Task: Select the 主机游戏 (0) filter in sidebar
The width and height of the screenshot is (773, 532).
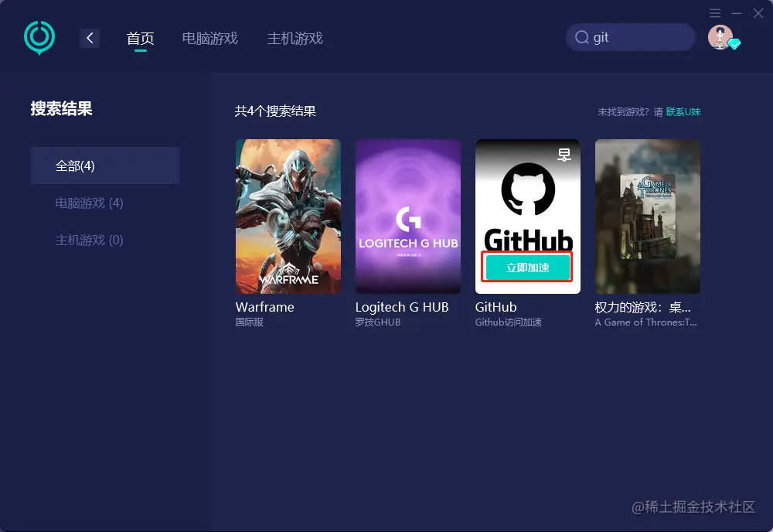Action: [x=89, y=240]
